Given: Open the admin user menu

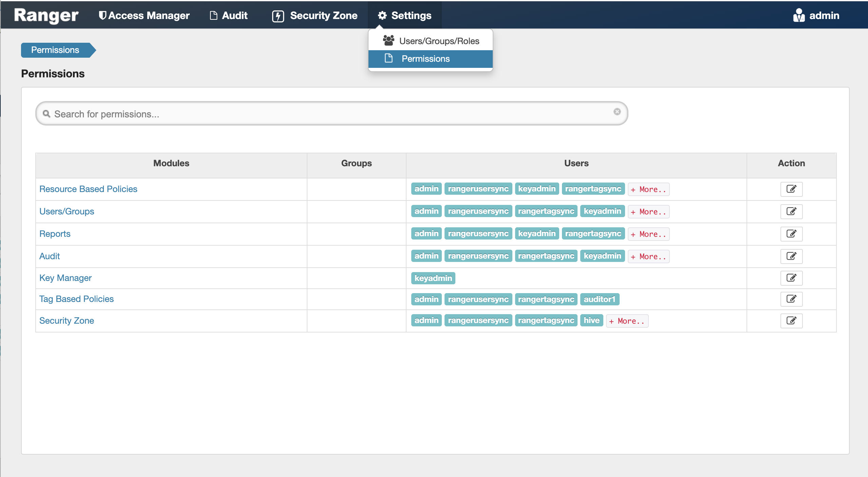Looking at the screenshot, I should 816,15.
